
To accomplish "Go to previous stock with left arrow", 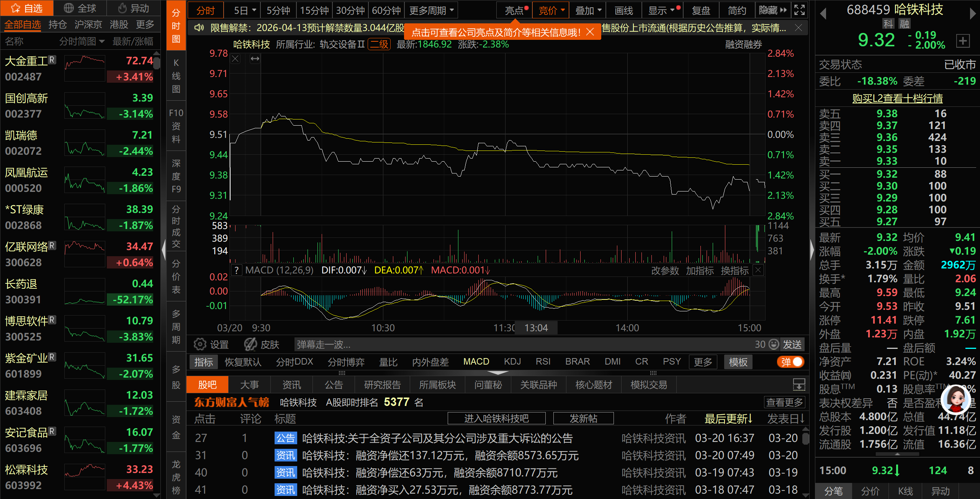I will (x=823, y=14).
